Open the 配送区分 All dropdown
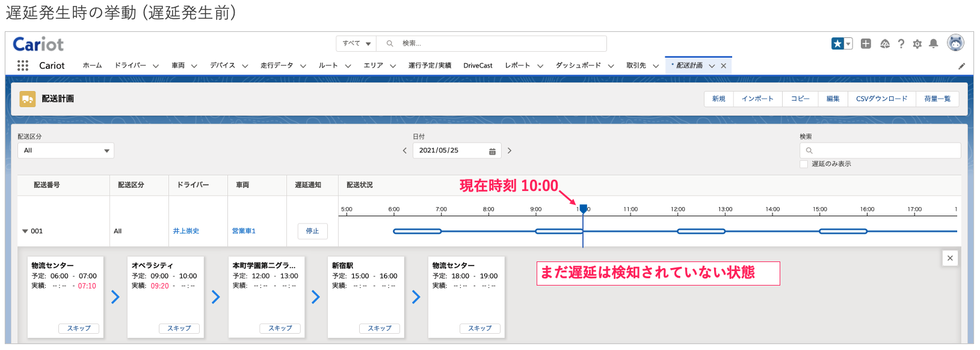Viewport: 980px width, 350px height. [x=66, y=151]
